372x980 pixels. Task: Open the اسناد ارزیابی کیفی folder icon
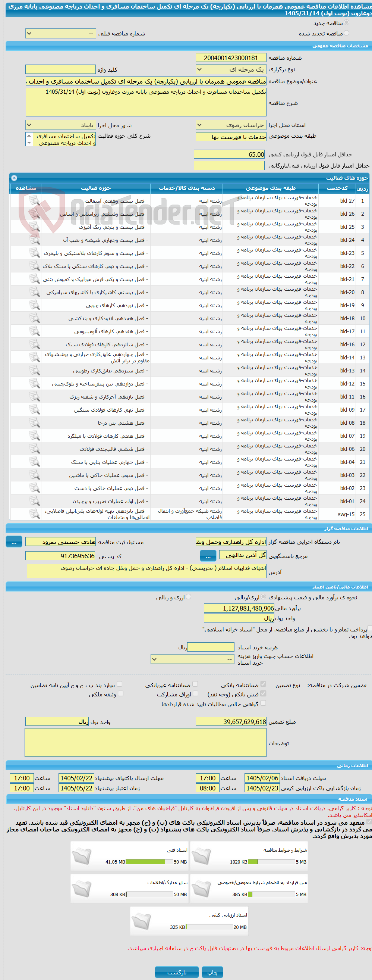pos(141,921)
